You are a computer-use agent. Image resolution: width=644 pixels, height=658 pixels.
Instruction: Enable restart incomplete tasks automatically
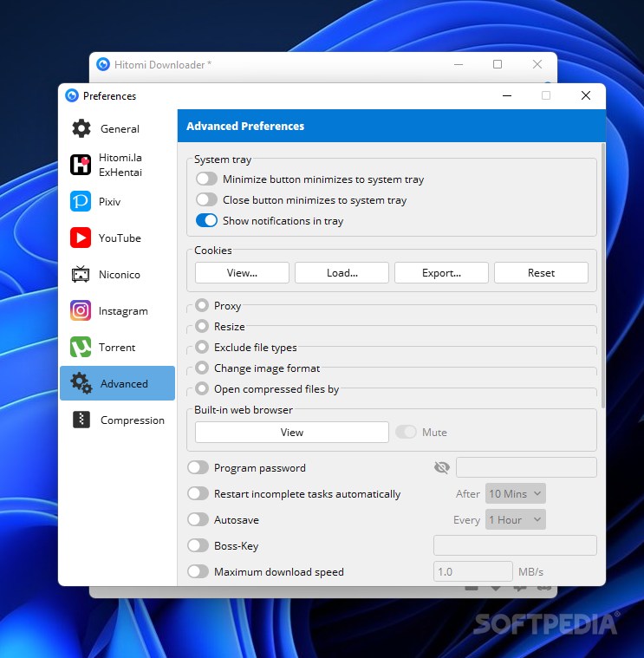pos(198,493)
